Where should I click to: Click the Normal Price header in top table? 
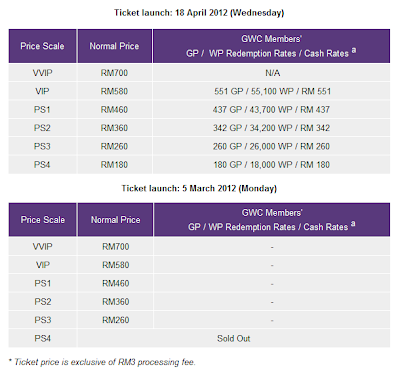pos(114,46)
